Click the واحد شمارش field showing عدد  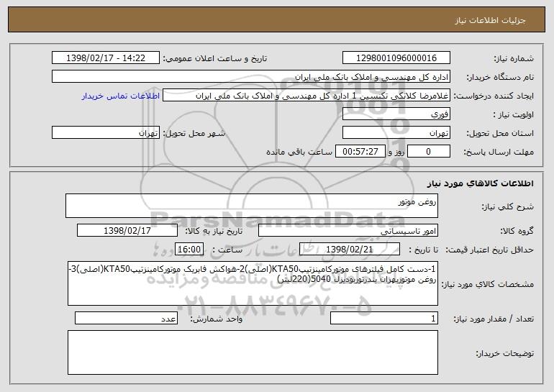(126, 318)
